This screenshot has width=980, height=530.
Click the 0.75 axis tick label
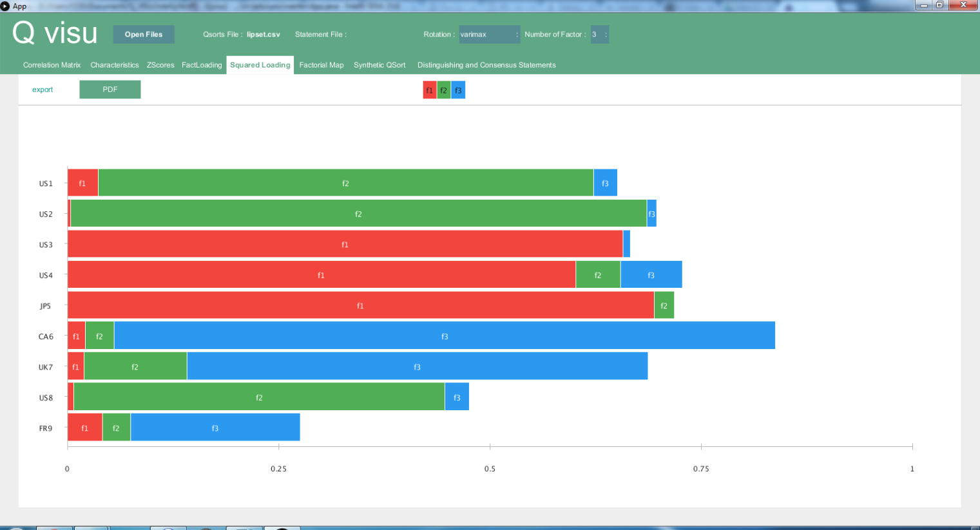pyautogui.click(x=701, y=469)
